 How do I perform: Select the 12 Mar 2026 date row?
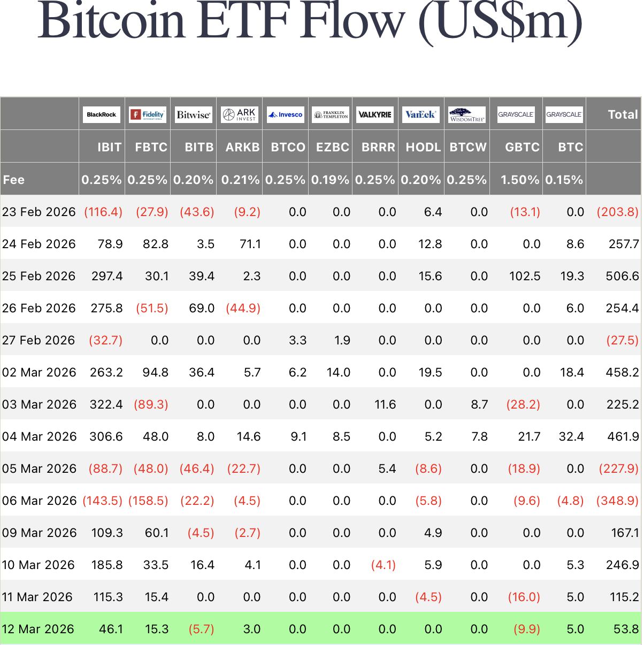pyautogui.click(x=38, y=629)
